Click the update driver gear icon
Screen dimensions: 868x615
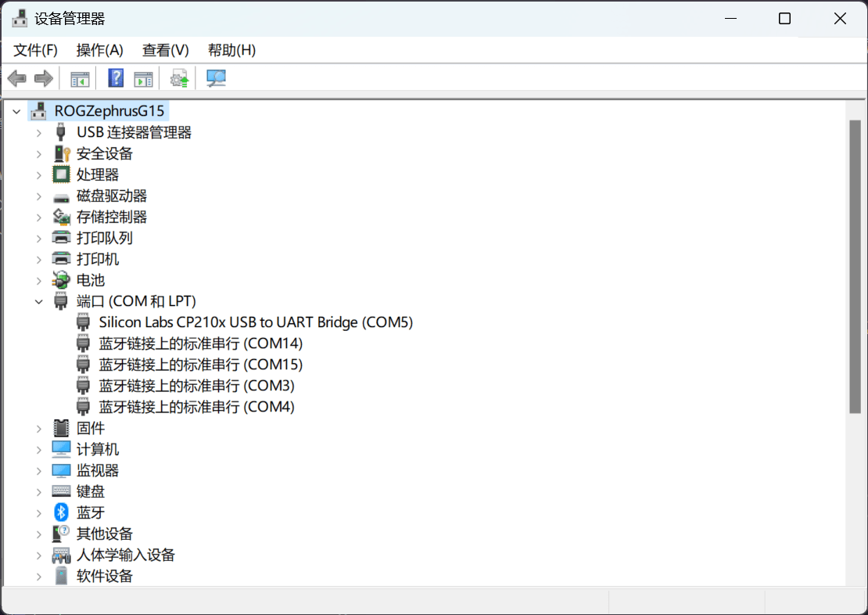click(x=178, y=77)
